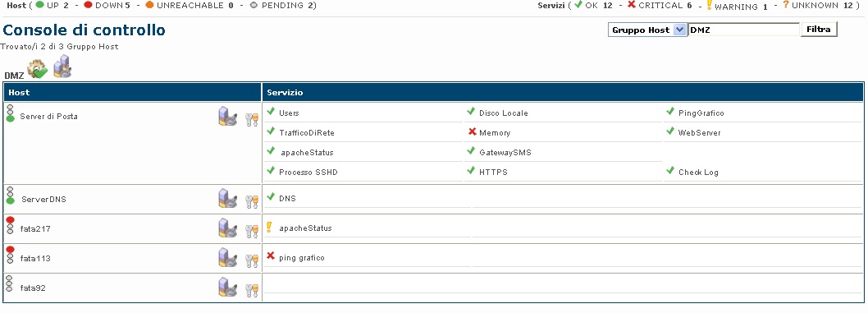Open the TrafficoDiRete service
868x313 pixels.
(307, 133)
